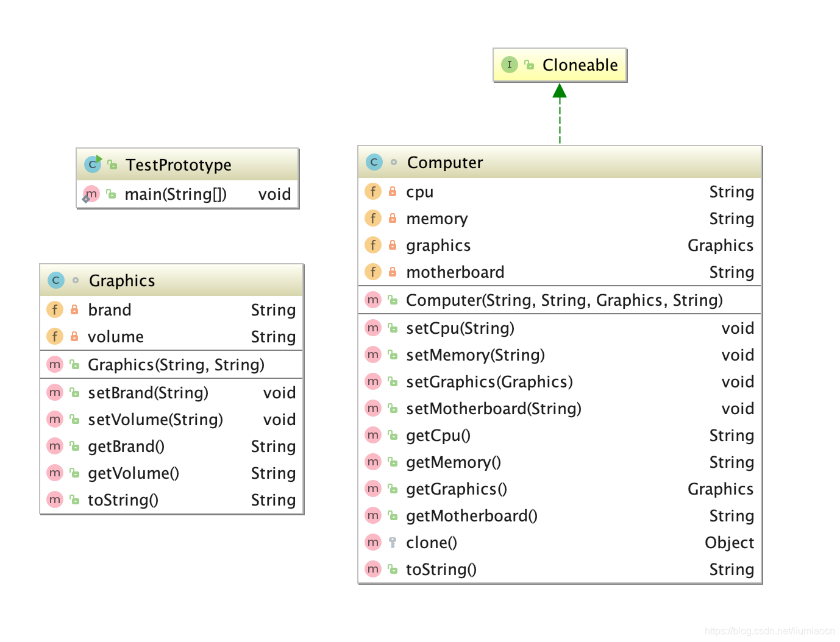This screenshot has height=642, width=840.
Task: Select the toString() method in Graphics
Action: [123, 500]
